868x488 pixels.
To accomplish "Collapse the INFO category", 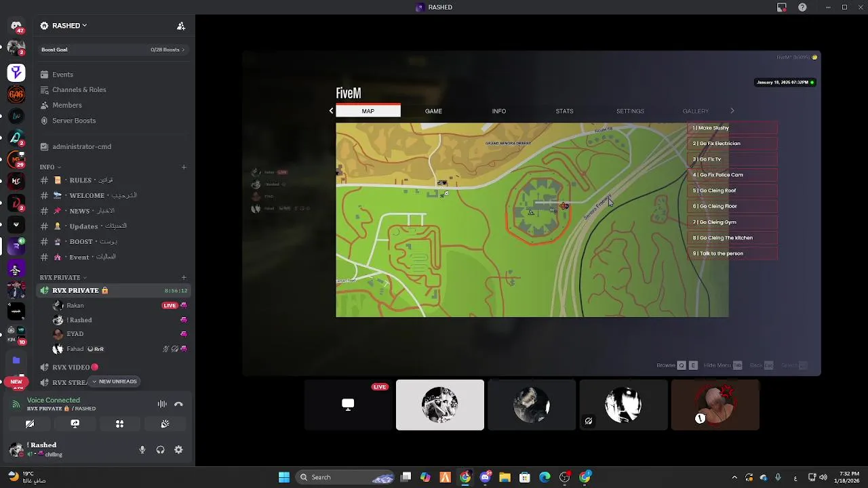I will [x=50, y=167].
